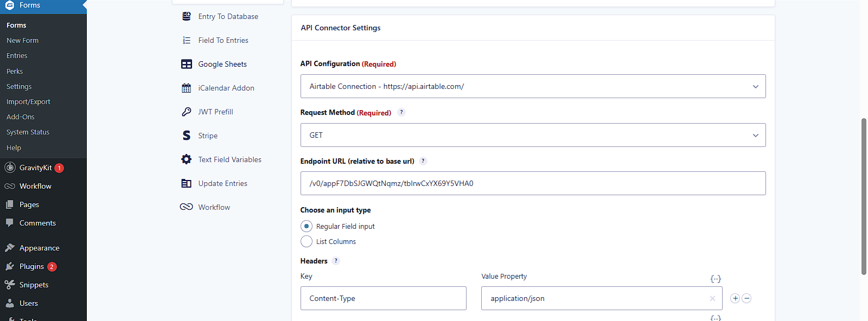This screenshot has height=321, width=868.
Task: Select Regular Field input radio button
Action: tap(307, 226)
